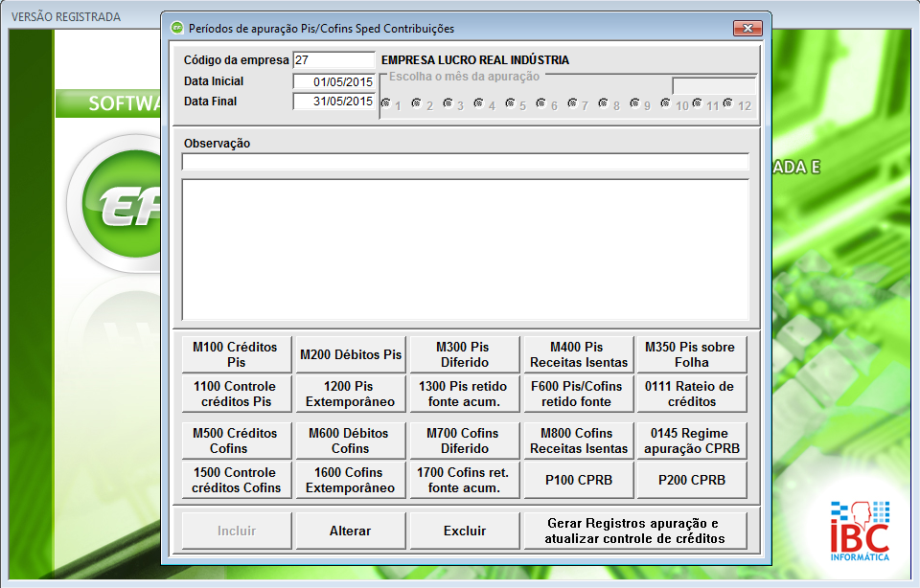This screenshot has width=920, height=588.
Task: Open 1100 Controle créditos Pis
Action: point(237,394)
